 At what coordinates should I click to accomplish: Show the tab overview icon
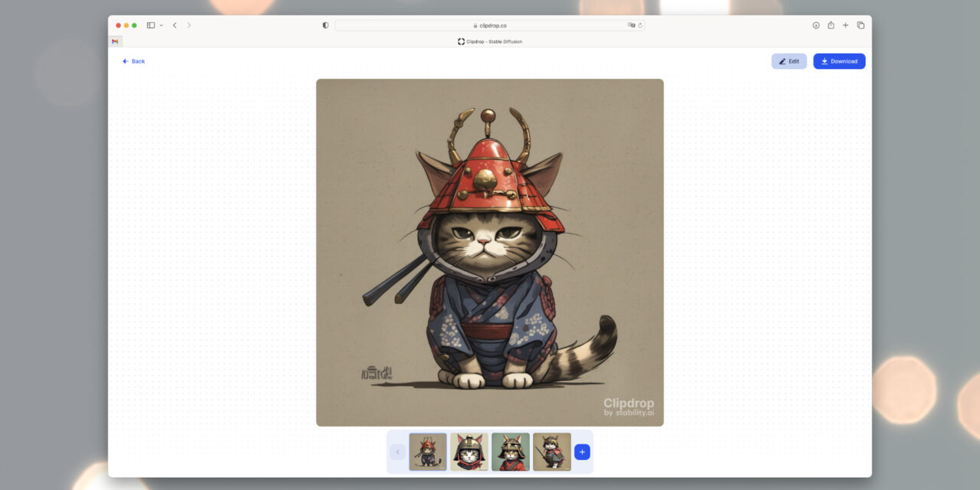click(x=861, y=25)
